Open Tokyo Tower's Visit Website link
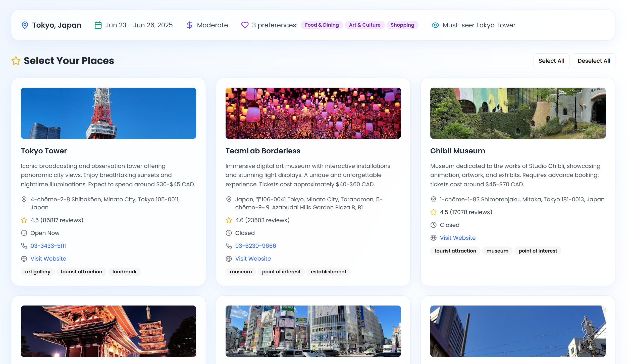Viewport: 629px width, 364px height. (x=48, y=259)
